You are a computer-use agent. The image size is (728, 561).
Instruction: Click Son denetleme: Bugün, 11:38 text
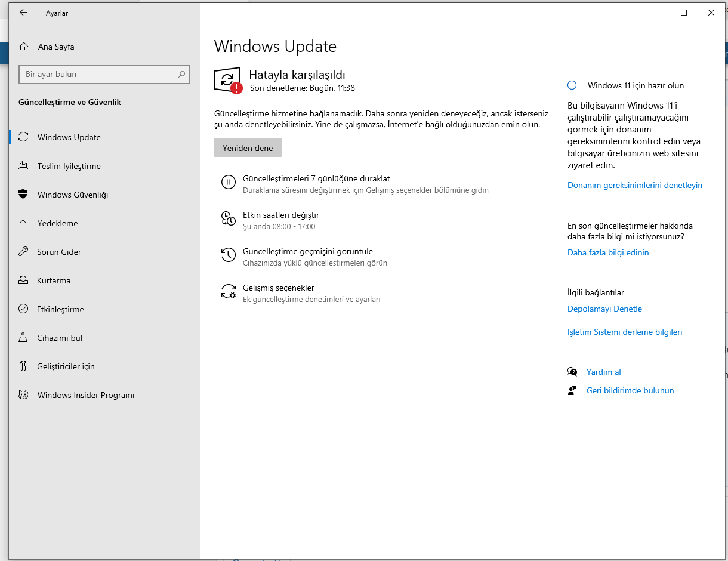pos(303,88)
